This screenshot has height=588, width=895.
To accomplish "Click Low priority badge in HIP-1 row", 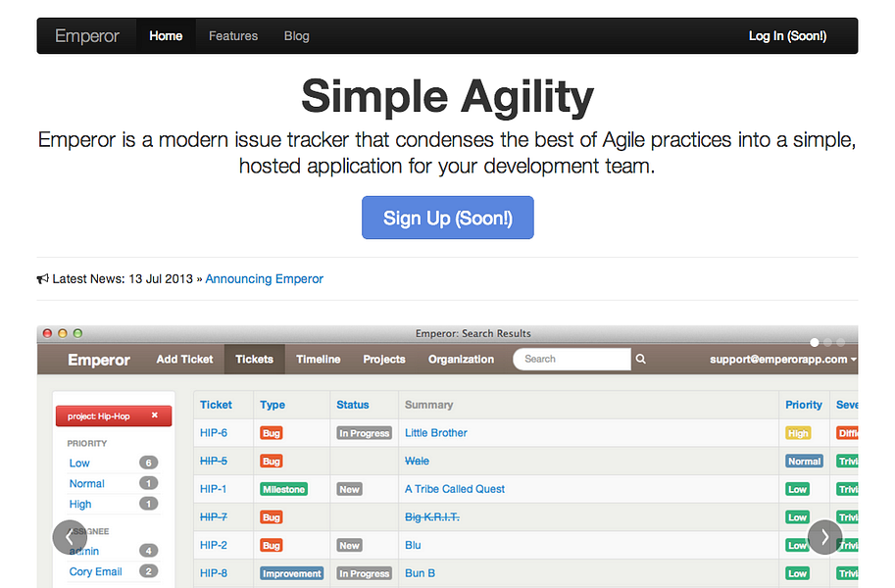I will 797,489.
